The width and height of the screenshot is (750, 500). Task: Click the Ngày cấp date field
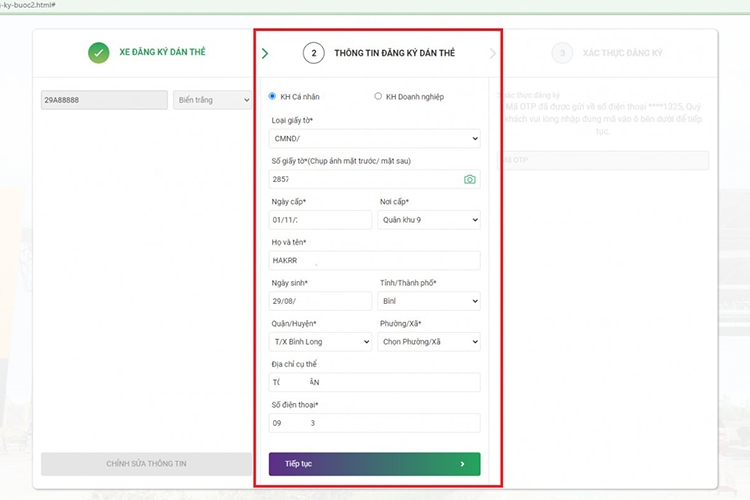click(320, 220)
